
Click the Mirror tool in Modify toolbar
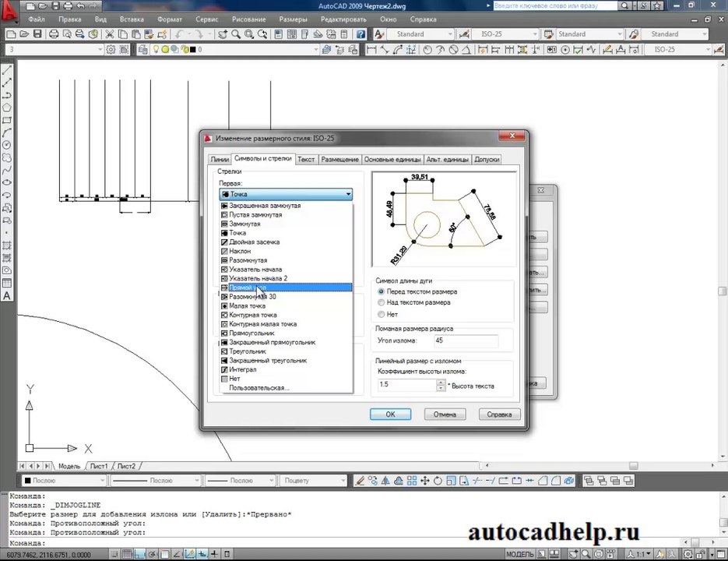click(x=385, y=481)
